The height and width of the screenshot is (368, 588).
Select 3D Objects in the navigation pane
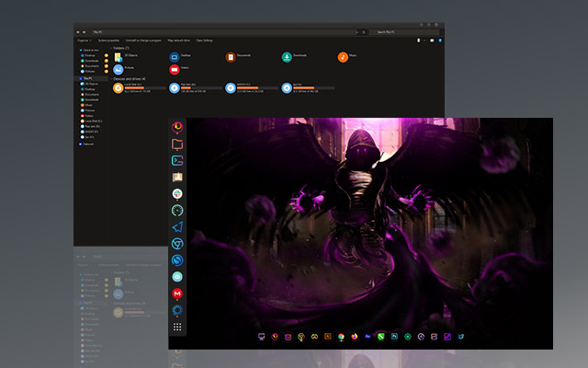pos(89,84)
